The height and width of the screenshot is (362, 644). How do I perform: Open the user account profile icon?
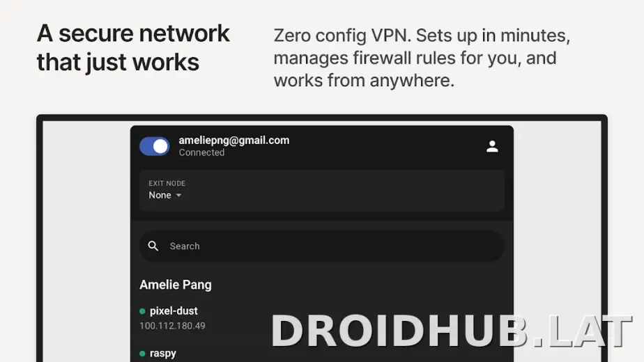click(x=492, y=146)
